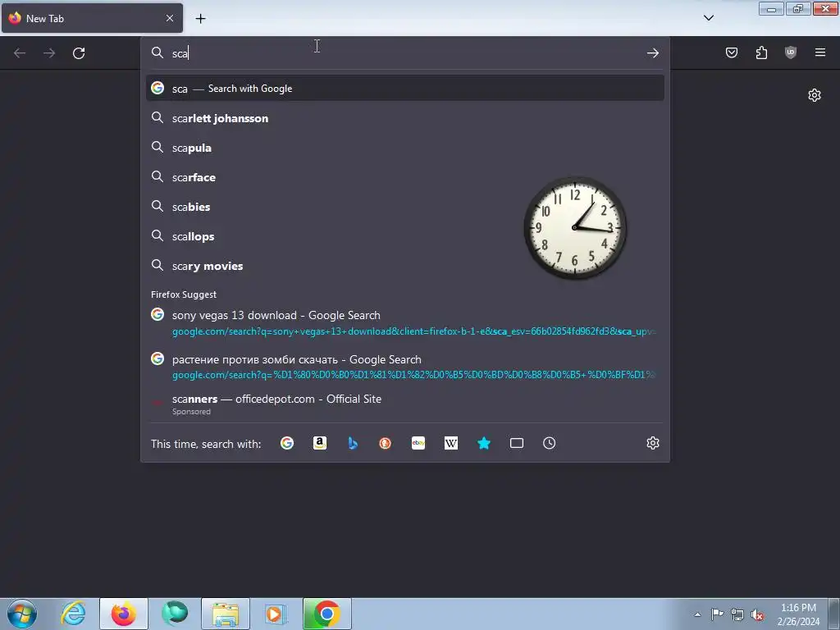
Task: Search bookmarks using the star icon
Action: tap(484, 443)
